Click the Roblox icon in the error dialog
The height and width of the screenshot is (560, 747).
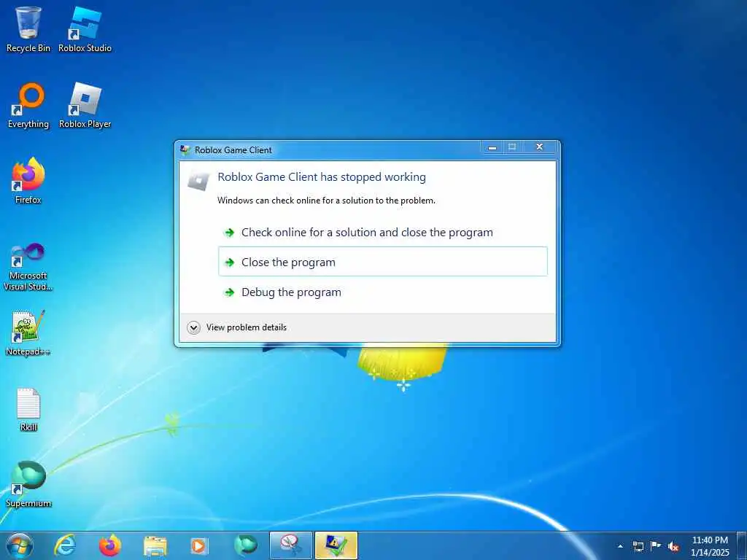pyautogui.click(x=198, y=181)
